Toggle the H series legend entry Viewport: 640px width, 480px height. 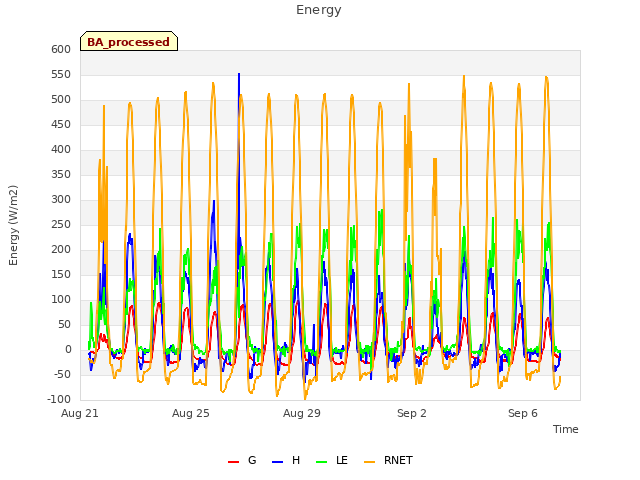[286, 460]
